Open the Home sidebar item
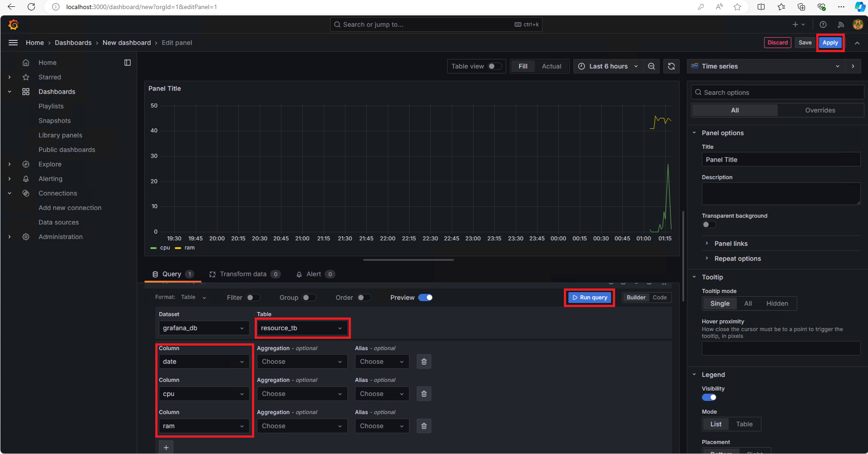Screen dimensions: 868x454 click(47, 63)
